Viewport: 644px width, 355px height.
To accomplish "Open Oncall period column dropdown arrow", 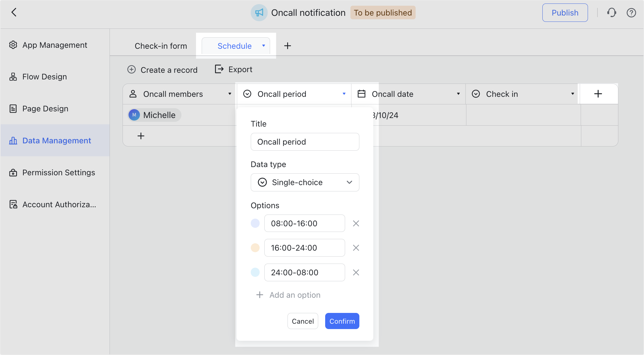I will click(344, 94).
